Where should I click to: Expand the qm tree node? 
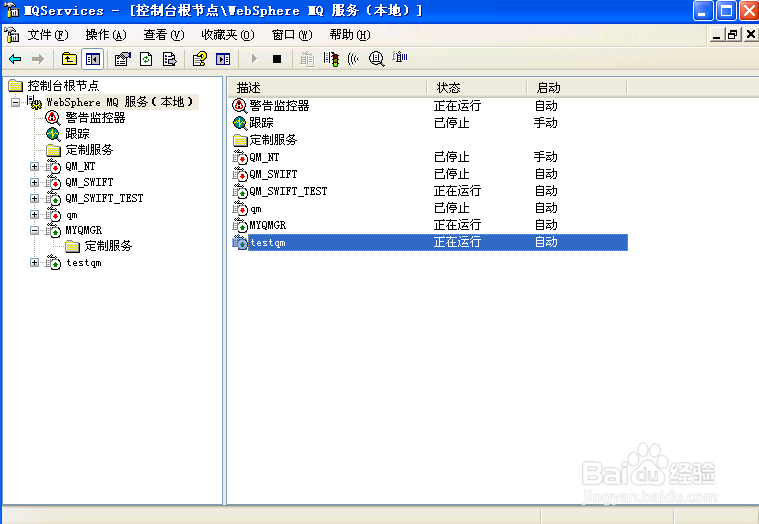[x=34, y=214]
